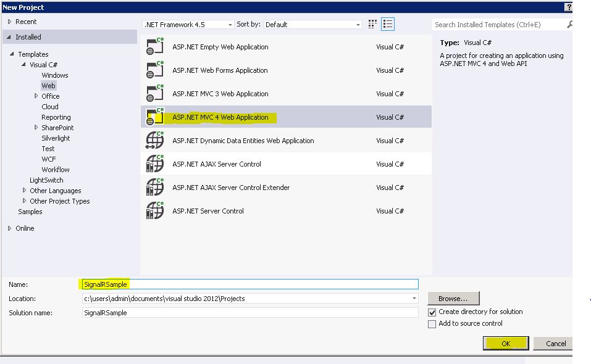Switch to medium icons list view
Screen dimensions: 591x364
[388, 25]
